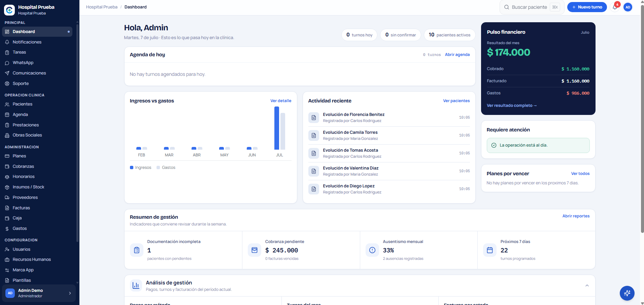Viewport: 644px width, 305px height.
Task: Click the Planes card icon
Action: point(7,156)
